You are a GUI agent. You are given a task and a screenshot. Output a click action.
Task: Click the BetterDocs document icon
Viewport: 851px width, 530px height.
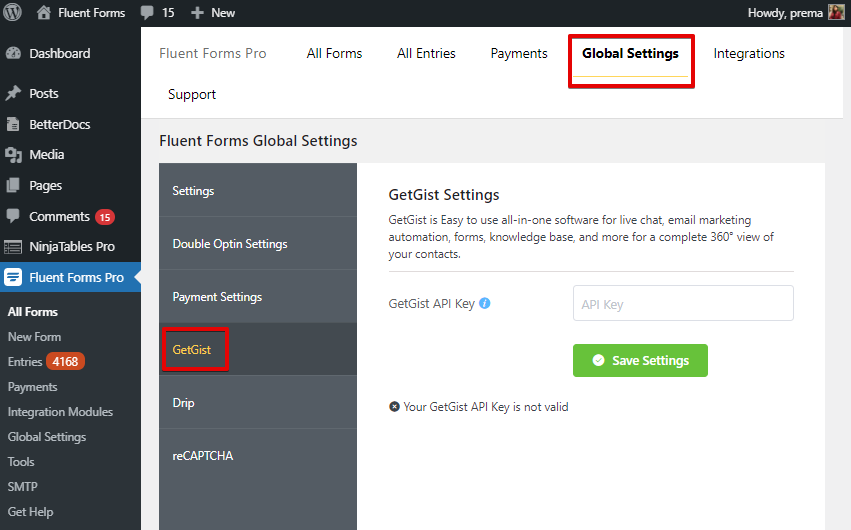point(13,124)
